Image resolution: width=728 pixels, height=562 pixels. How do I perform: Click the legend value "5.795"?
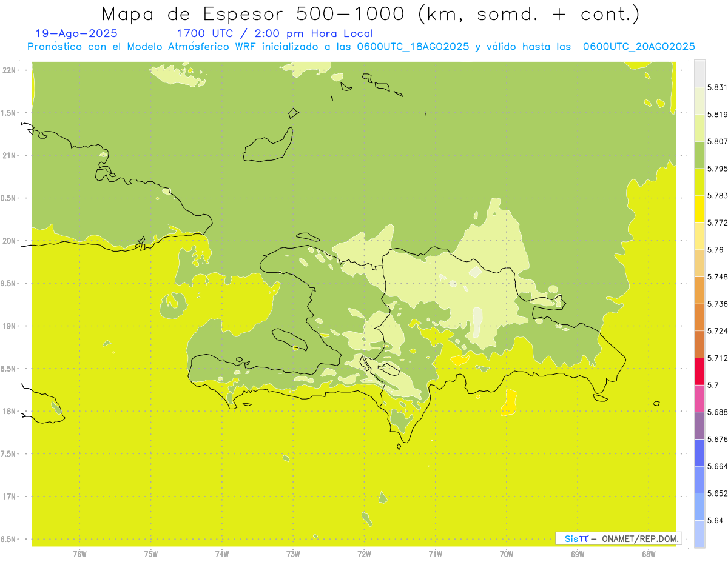point(718,169)
